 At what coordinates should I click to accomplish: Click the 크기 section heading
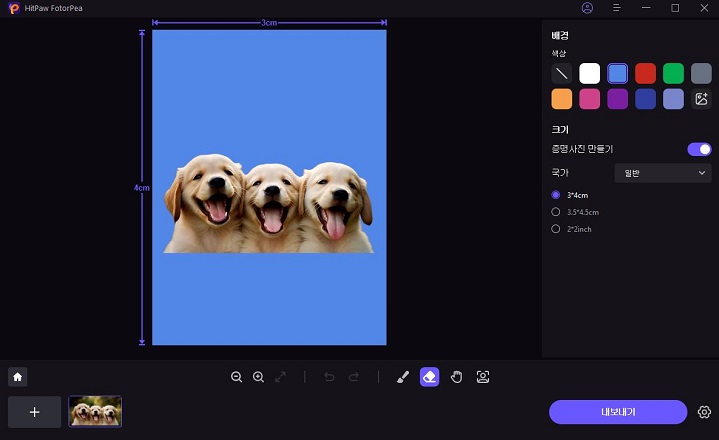560,130
